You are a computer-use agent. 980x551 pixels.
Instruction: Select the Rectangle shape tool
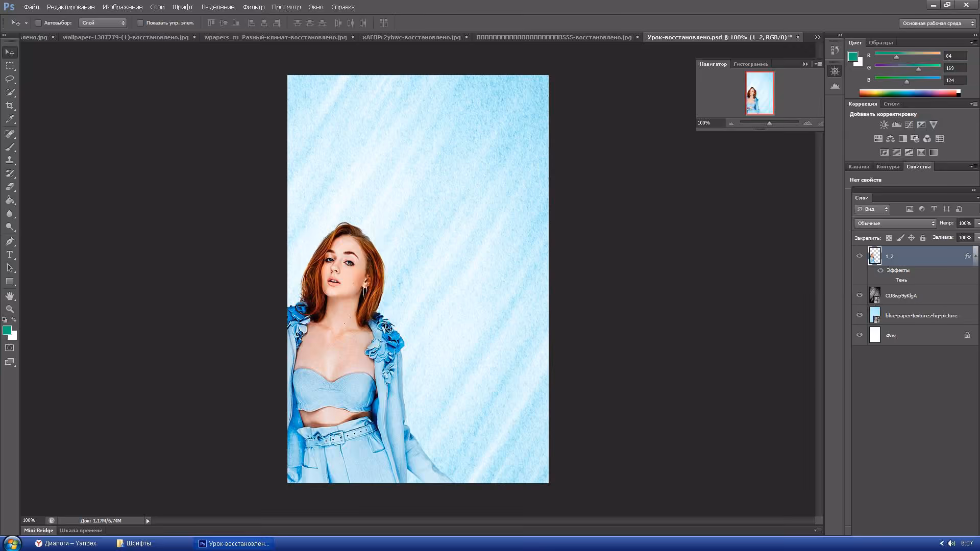tap(10, 281)
